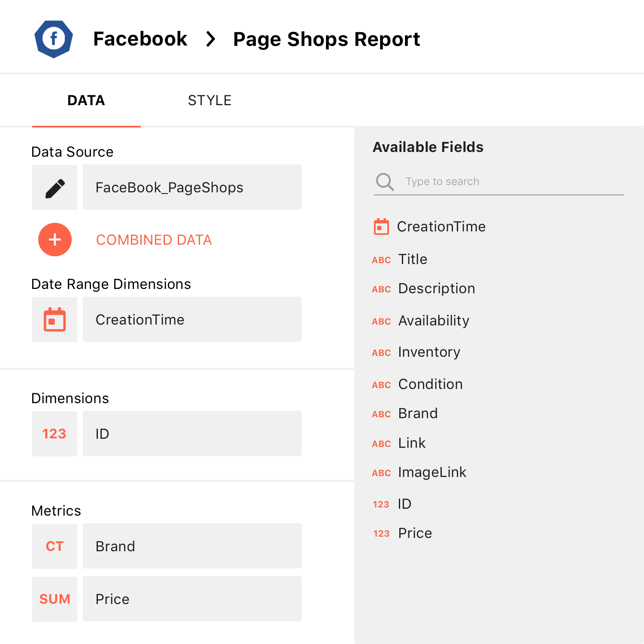Select the ID dimension box
The image size is (644, 644).
(x=192, y=434)
